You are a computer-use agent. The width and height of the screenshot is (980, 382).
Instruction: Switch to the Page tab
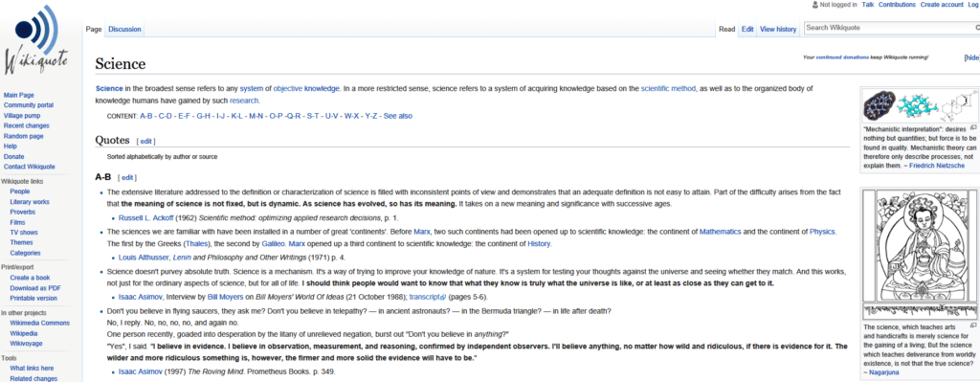pyautogui.click(x=94, y=30)
